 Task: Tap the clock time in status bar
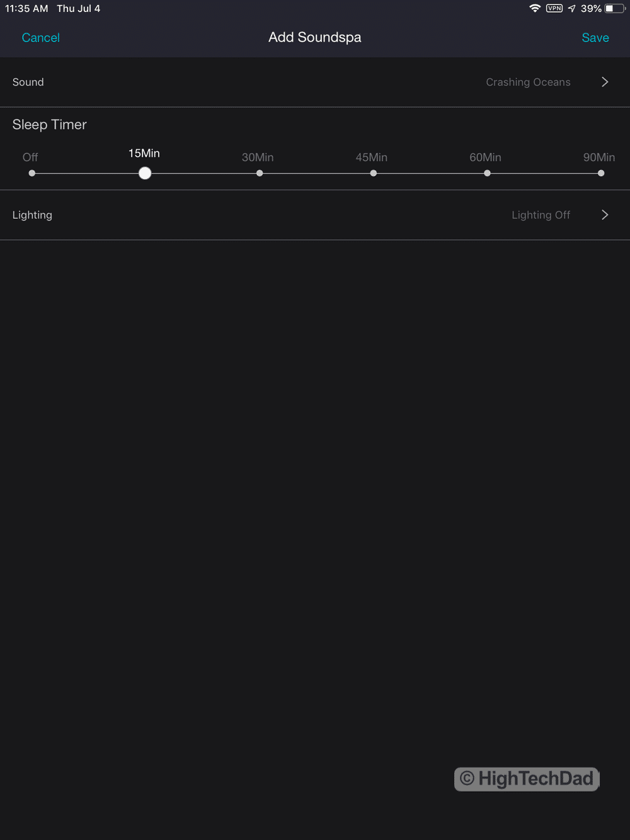point(26,8)
